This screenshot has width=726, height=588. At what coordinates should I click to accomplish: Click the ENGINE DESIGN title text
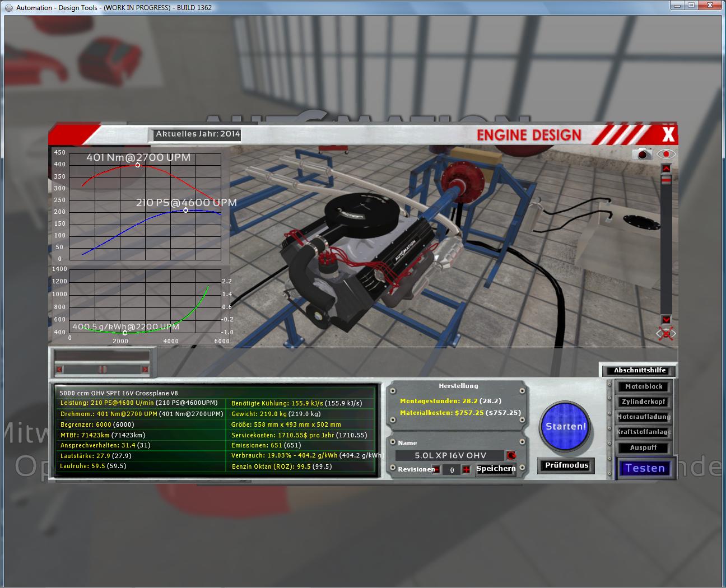click(529, 135)
